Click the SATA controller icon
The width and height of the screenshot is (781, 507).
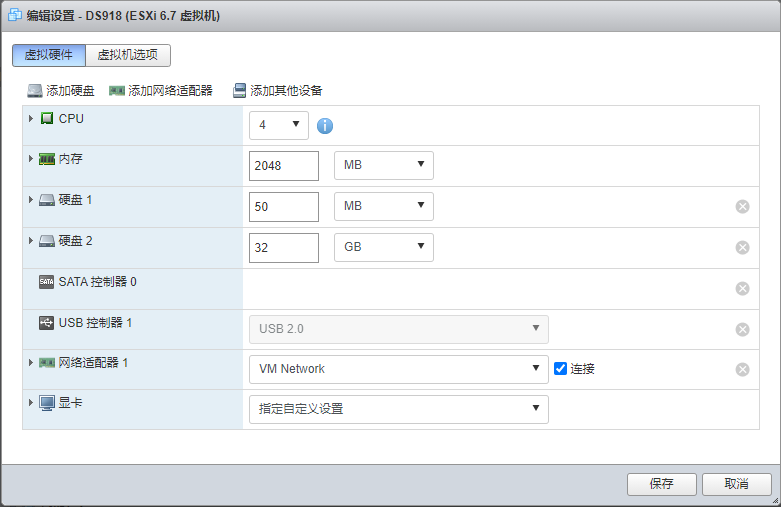(46, 282)
